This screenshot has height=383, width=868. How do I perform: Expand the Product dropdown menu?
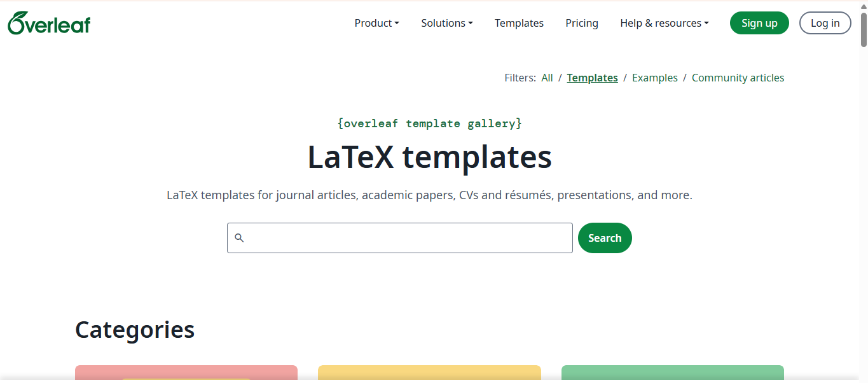(x=376, y=23)
